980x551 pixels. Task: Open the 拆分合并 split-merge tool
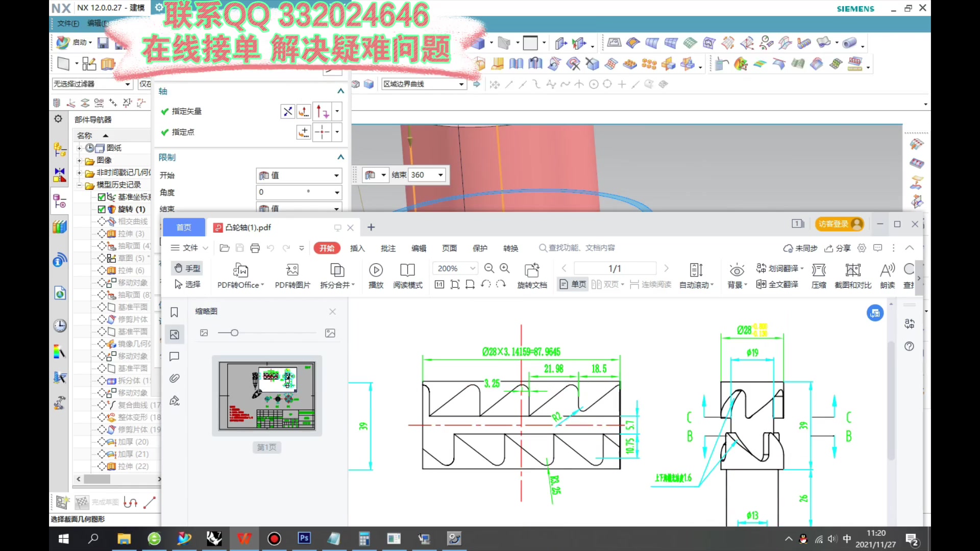(x=337, y=269)
